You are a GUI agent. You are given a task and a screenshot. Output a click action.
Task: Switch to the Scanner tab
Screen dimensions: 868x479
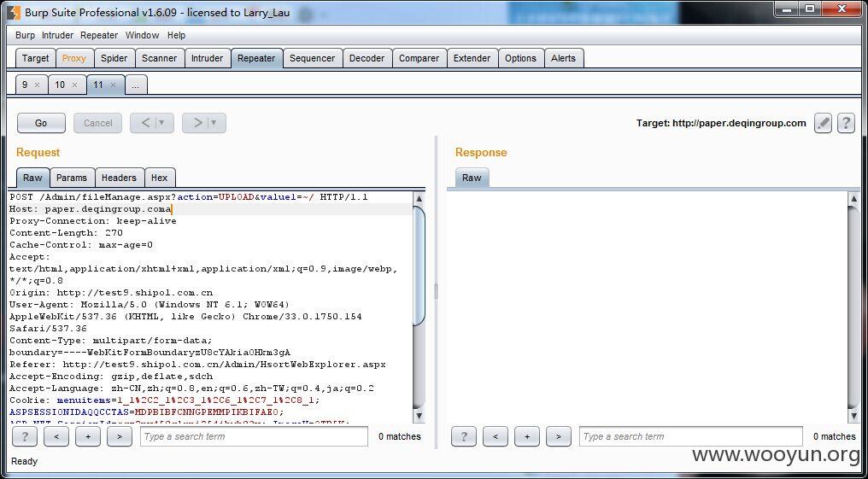coord(160,58)
